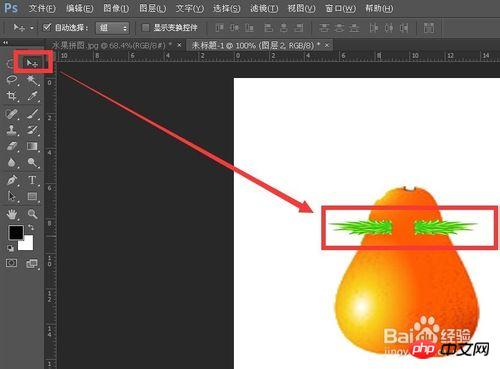Distribute right edges in options bar
The image size is (500, 369).
pyautogui.click(x=404, y=28)
